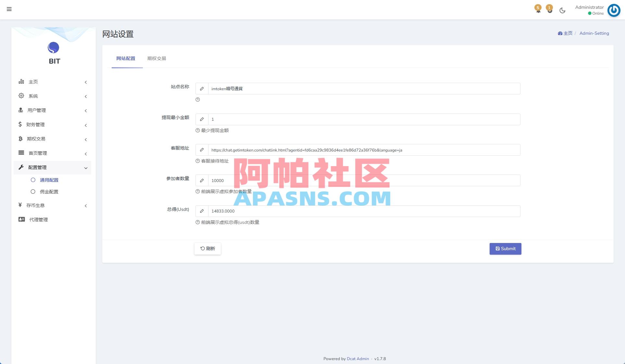Click the hamburger menu to collapse sidebar
625x364 pixels.
(x=9, y=9)
